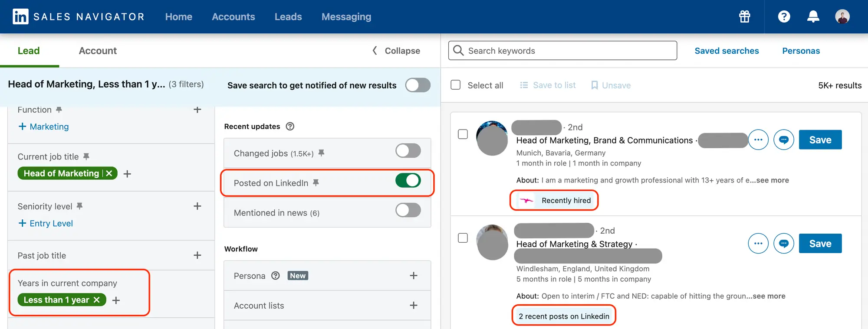Viewport: 868px width, 329px height.
Task: Click the pin icon beside Seniority level
Action: coord(79,206)
